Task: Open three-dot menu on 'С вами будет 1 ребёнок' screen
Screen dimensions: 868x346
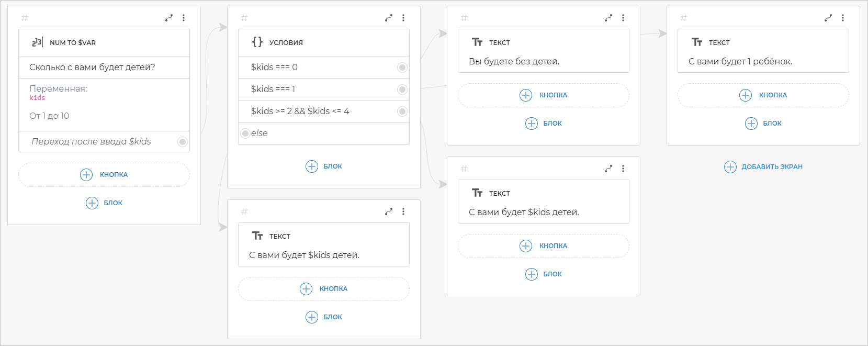Action: pyautogui.click(x=843, y=18)
